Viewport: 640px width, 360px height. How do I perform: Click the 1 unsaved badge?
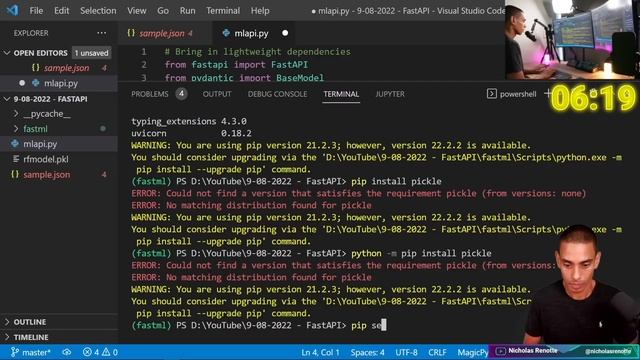[91, 53]
